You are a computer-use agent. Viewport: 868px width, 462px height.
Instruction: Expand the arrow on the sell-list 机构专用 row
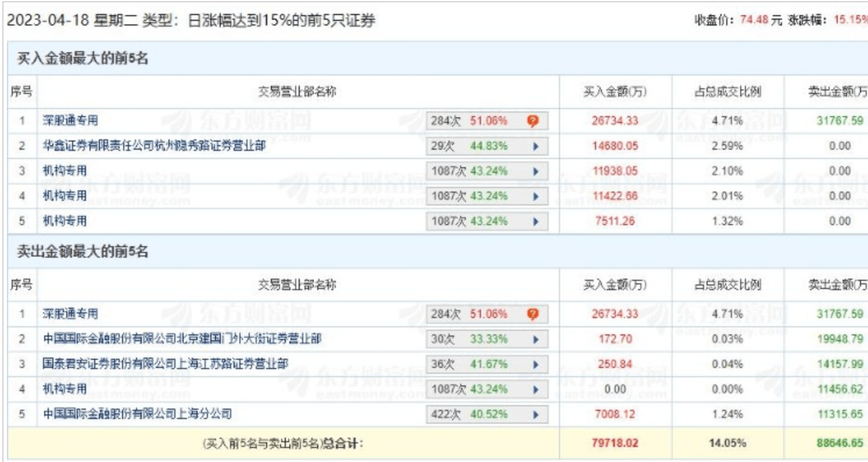(x=536, y=389)
